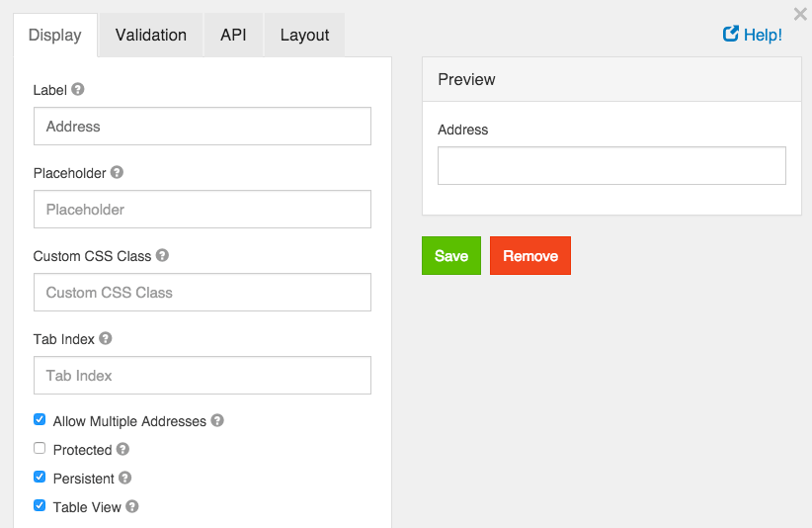Viewport: 812px width, 528px height.
Task: Uncheck the Allow Multiple Addresses checkbox
Action: click(x=40, y=419)
